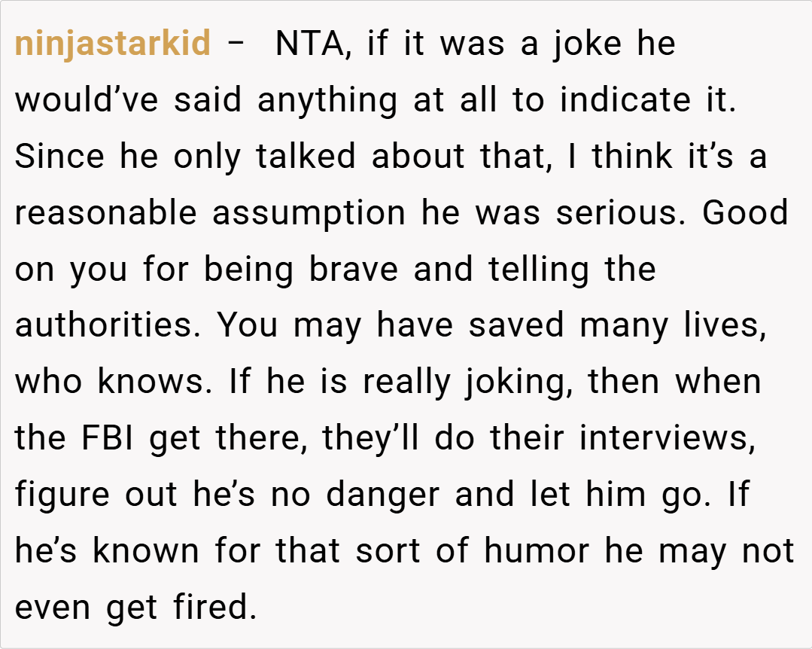The image size is (812, 649).
Task: Click on the word "figure"
Action: click(x=56, y=496)
